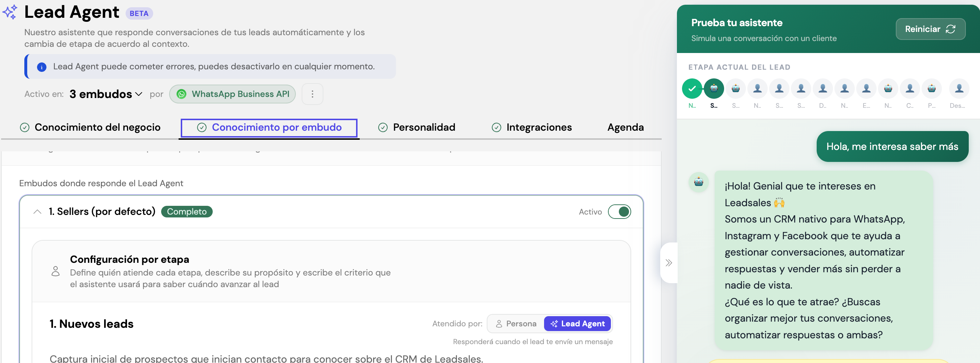Click the '1. Nuevos leads' stage heading
Image resolution: width=980 pixels, height=363 pixels.
click(x=91, y=324)
